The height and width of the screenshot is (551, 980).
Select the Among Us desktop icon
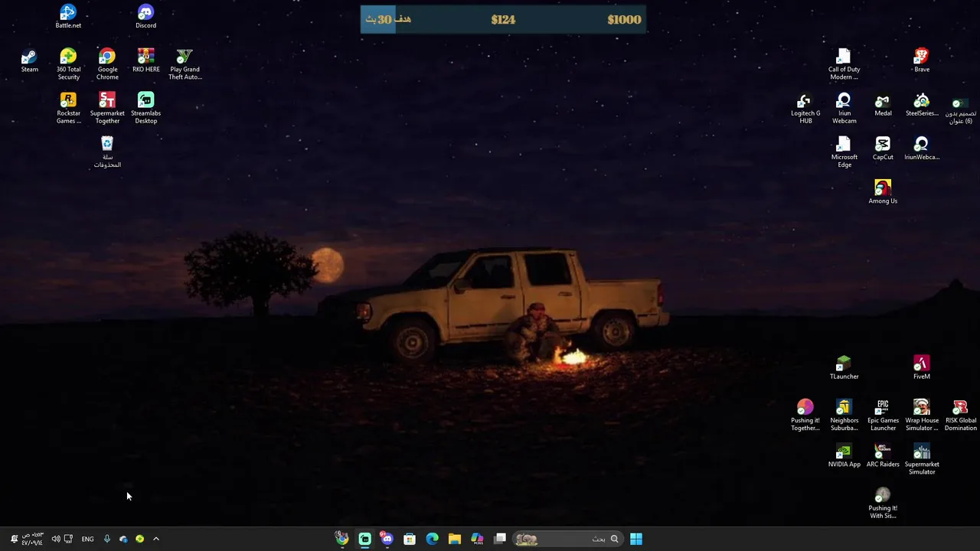click(x=883, y=192)
